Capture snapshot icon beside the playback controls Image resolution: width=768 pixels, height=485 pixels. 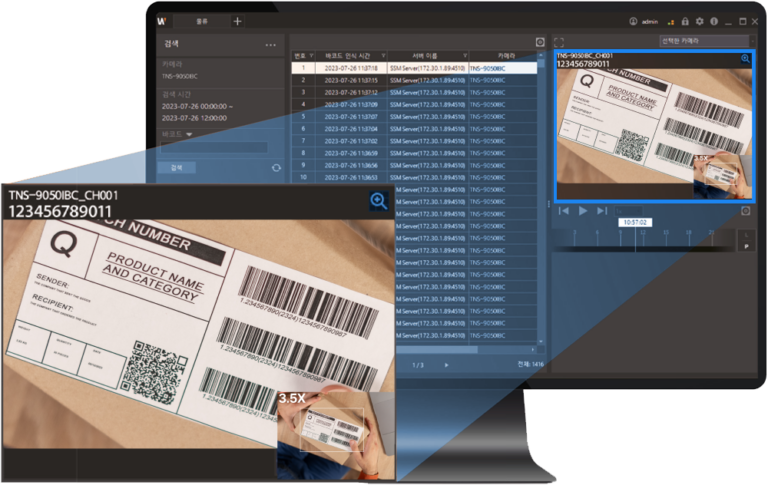[745, 211]
